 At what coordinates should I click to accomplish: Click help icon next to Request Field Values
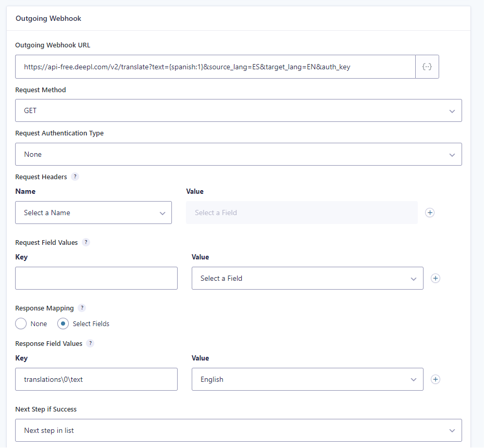click(x=86, y=242)
